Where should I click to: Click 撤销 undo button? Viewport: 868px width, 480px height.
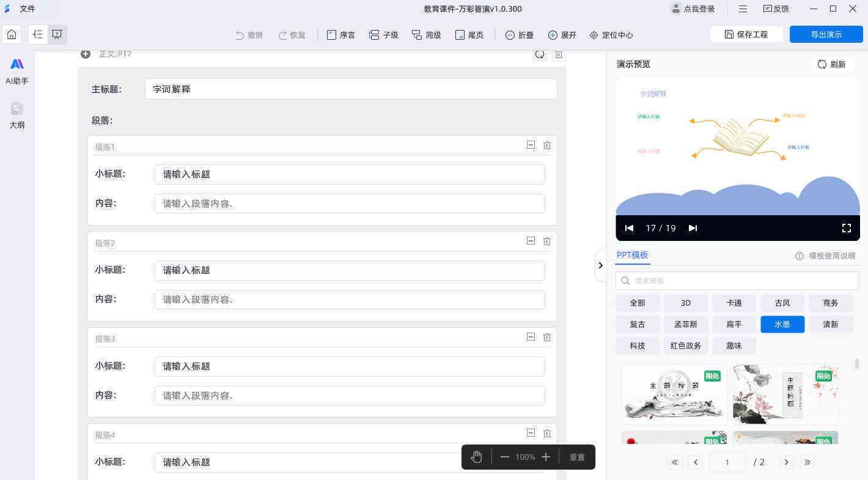pos(249,35)
